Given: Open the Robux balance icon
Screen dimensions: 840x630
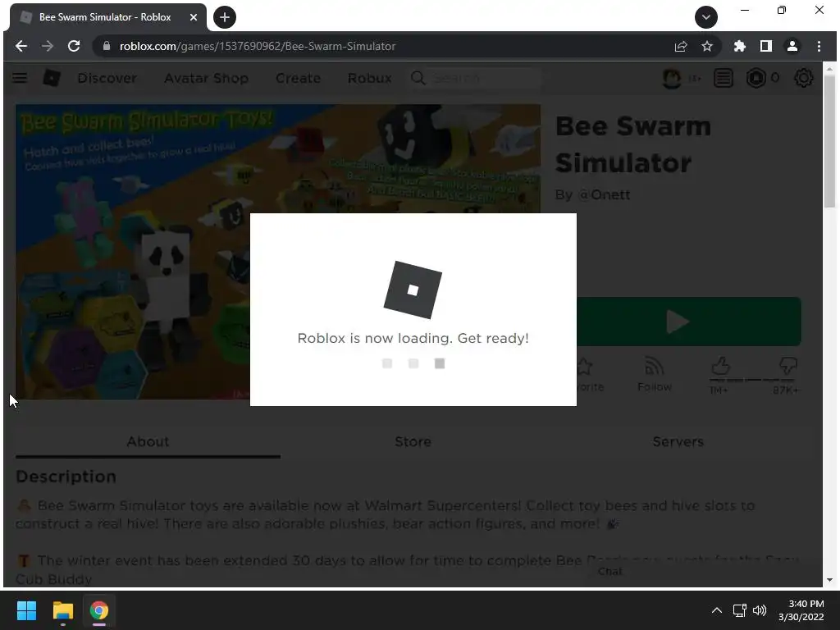Looking at the screenshot, I should (756, 78).
